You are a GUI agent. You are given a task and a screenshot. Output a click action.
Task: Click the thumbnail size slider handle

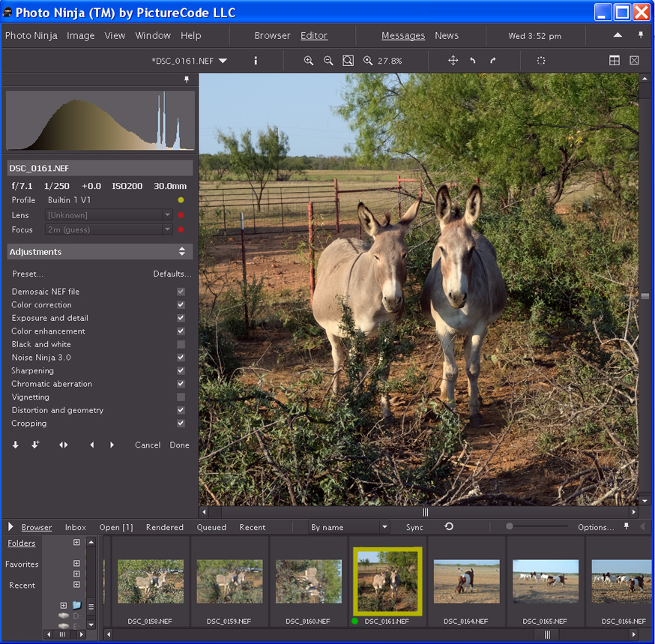(509, 526)
